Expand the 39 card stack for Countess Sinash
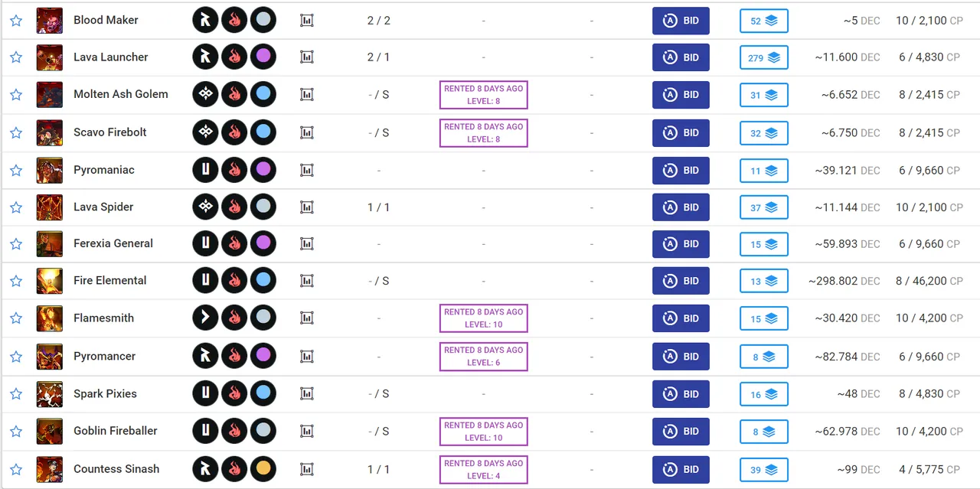 763,470
